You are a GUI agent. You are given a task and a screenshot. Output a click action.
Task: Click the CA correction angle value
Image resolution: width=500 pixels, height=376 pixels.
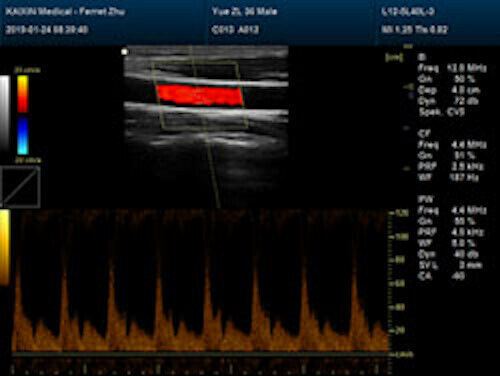click(x=458, y=276)
